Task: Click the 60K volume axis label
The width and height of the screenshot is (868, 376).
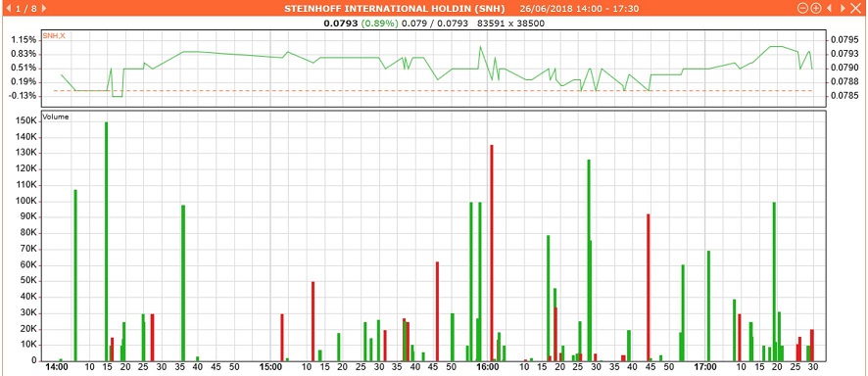Action: click(27, 264)
